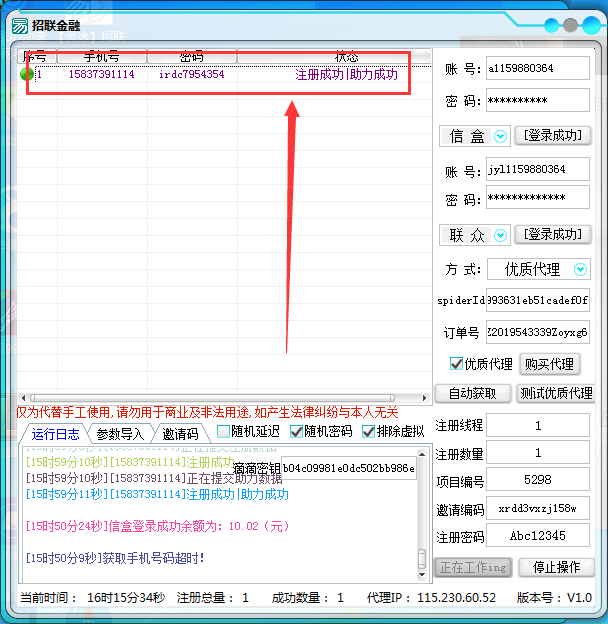
Task: Click the green status dot in row 1
Action: coord(27,74)
